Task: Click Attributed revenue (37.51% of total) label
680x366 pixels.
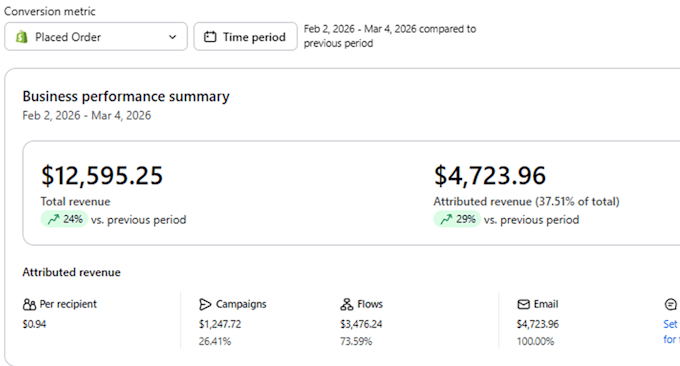Action: point(526,202)
